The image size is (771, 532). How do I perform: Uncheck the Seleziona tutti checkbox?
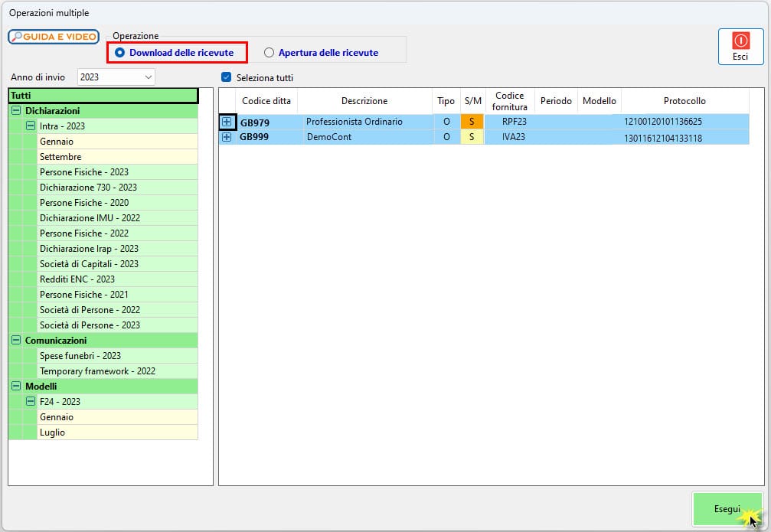(226, 77)
